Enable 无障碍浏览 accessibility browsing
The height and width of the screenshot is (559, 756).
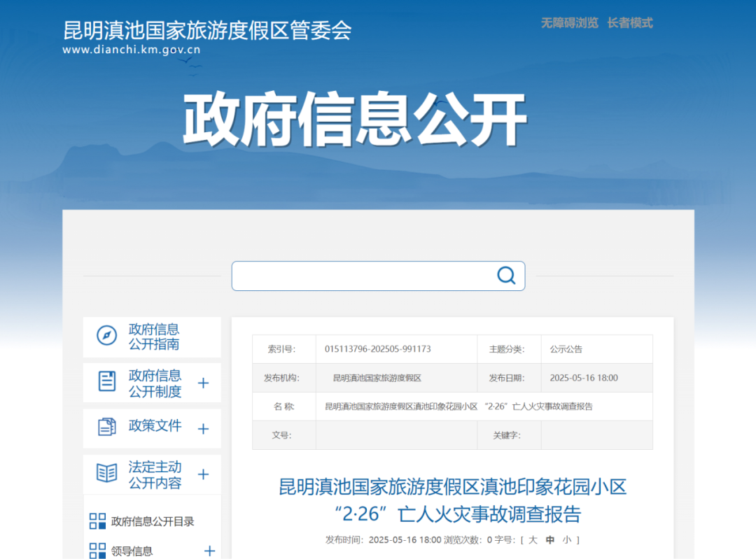point(569,23)
